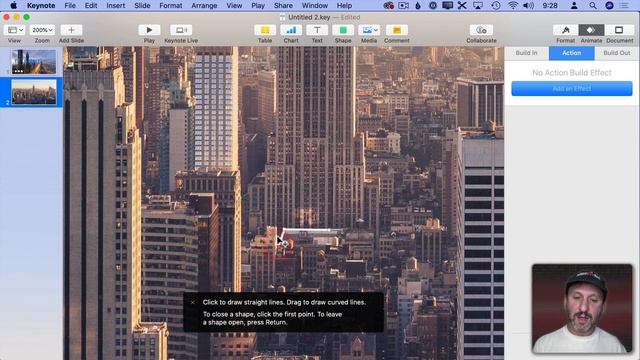Open the Format menu

(171, 6)
